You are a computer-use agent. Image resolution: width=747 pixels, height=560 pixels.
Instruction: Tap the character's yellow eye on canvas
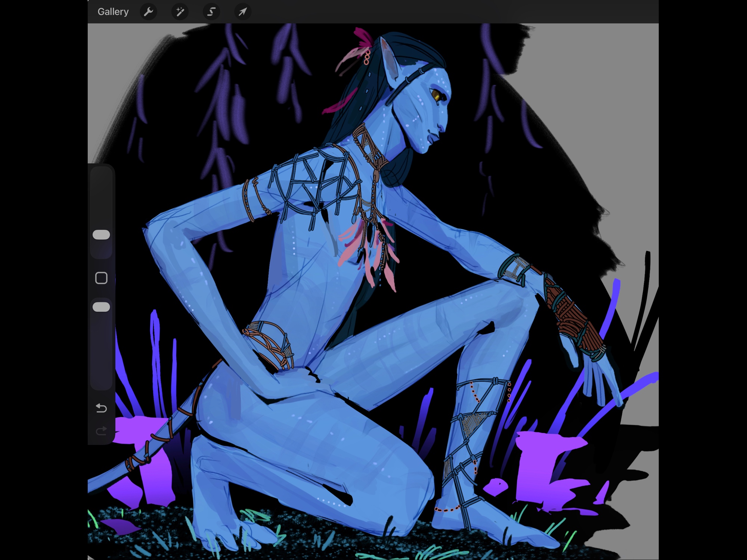(436, 95)
